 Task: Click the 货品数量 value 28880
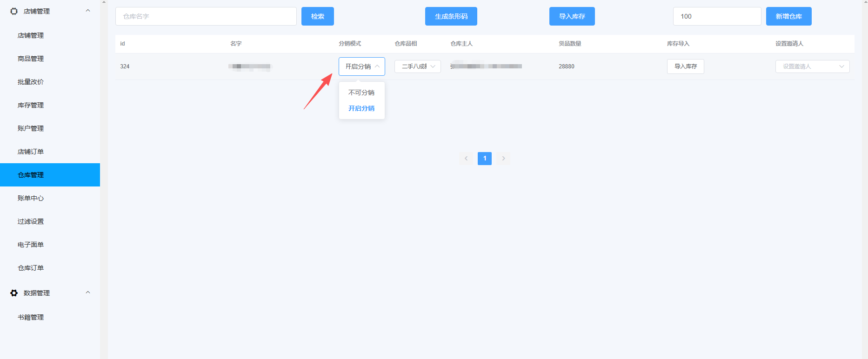pyautogui.click(x=567, y=66)
